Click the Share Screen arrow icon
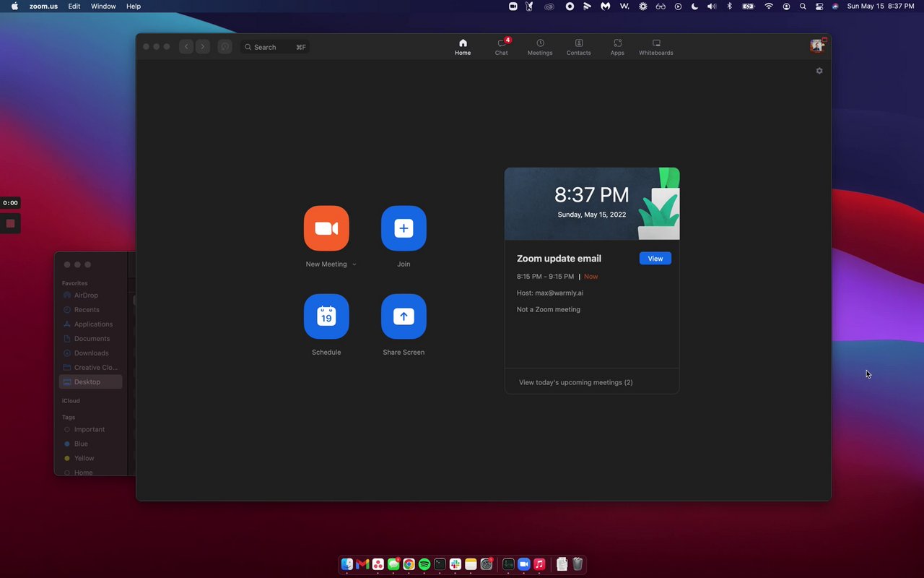The image size is (924, 578). pyautogui.click(x=404, y=316)
